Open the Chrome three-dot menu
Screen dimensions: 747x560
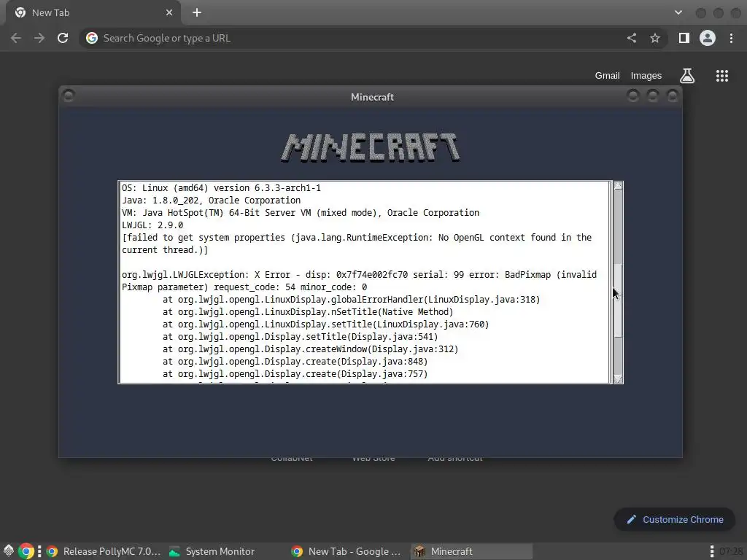(731, 38)
